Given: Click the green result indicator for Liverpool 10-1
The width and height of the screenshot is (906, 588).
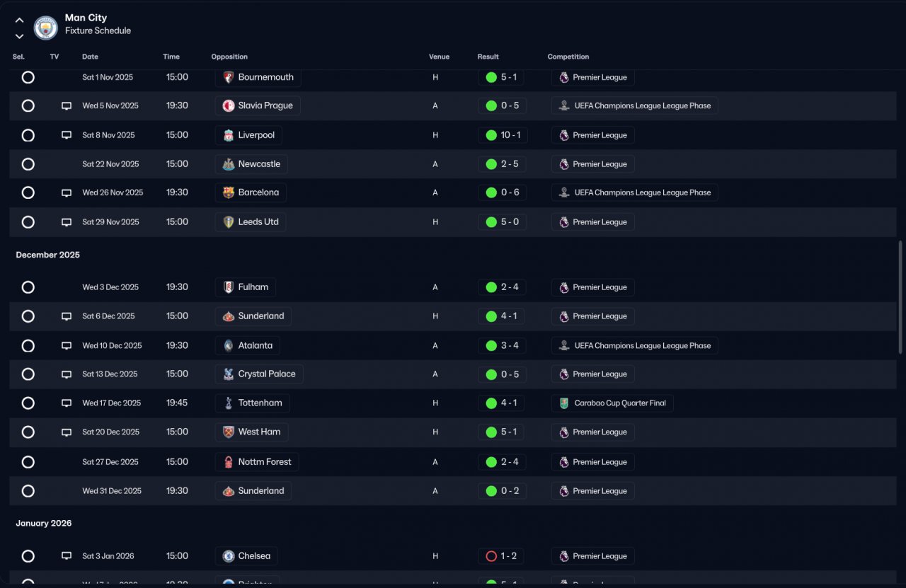Looking at the screenshot, I should click(x=491, y=135).
